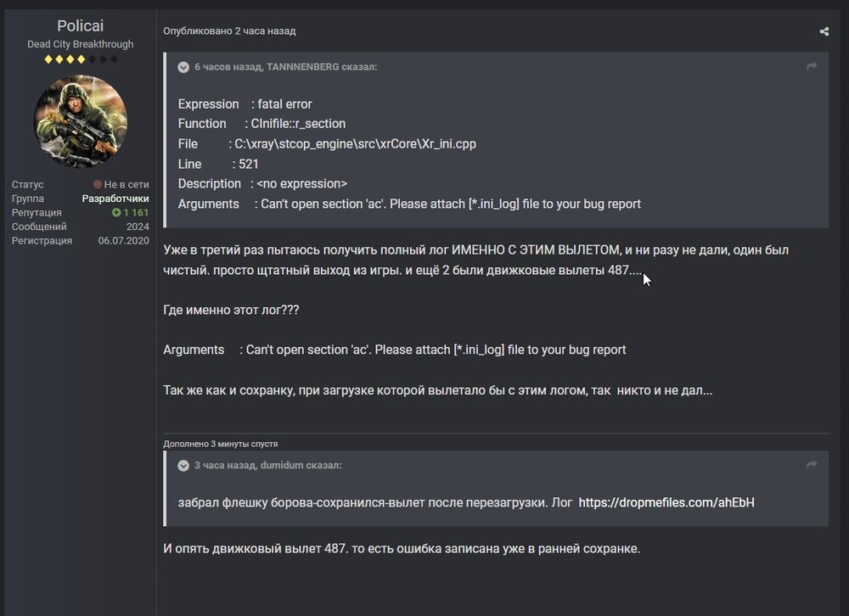The width and height of the screenshot is (849, 616).
Task: Open Policai's user profile
Action: [80, 26]
